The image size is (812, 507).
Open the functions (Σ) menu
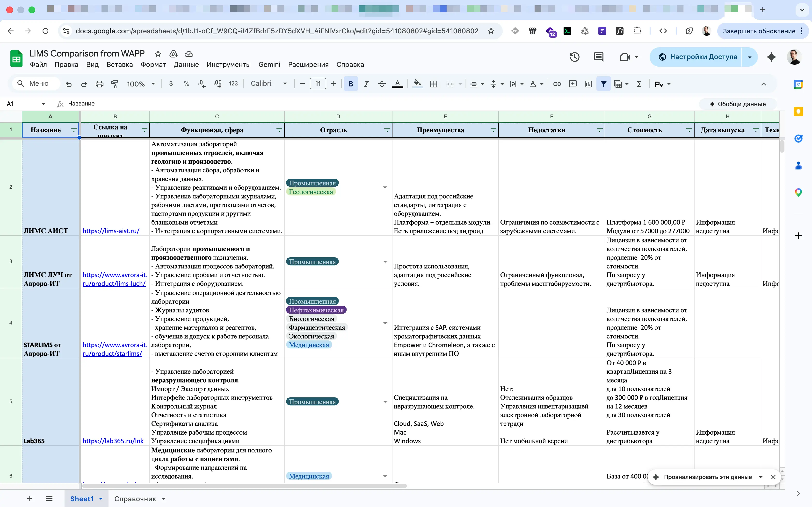(x=639, y=84)
